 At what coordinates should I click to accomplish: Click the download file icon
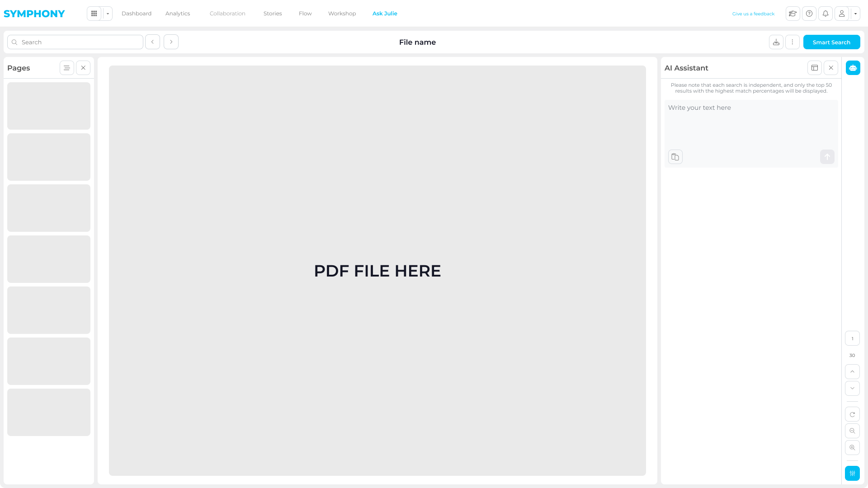click(x=776, y=42)
